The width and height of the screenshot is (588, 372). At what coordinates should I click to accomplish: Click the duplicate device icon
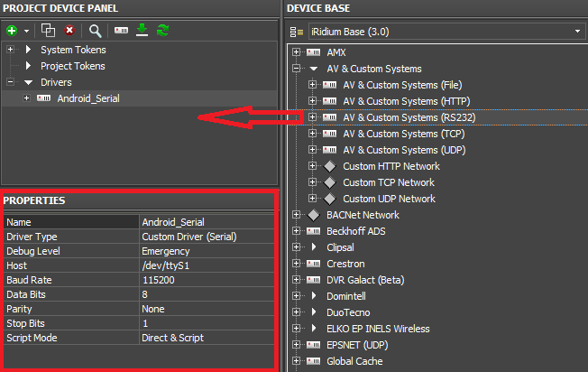pyautogui.click(x=48, y=31)
